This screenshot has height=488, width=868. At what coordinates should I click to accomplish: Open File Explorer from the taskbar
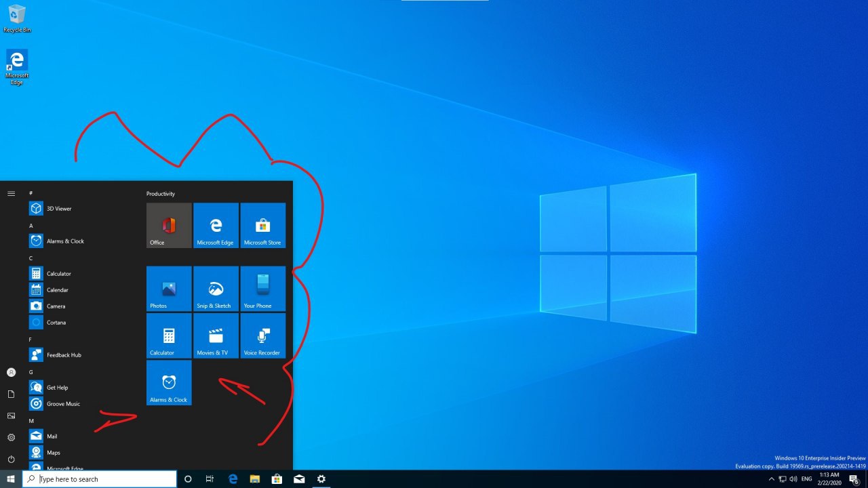click(255, 479)
